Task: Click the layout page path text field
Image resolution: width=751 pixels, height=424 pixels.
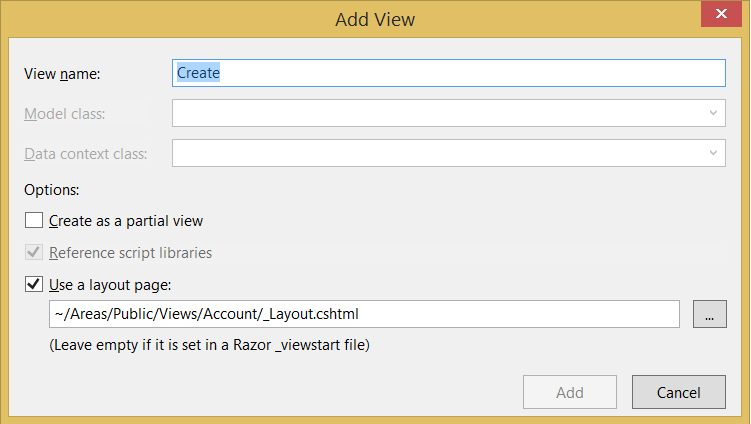Action: (364, 314)
